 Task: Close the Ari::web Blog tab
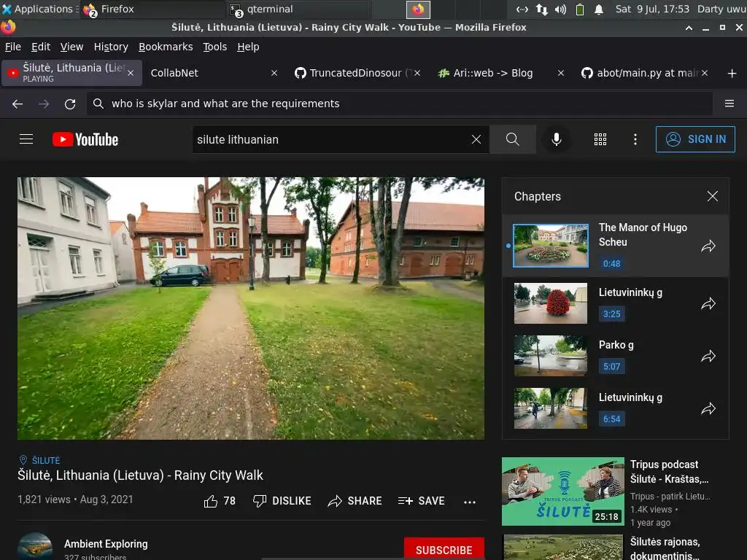coord(561,73)
